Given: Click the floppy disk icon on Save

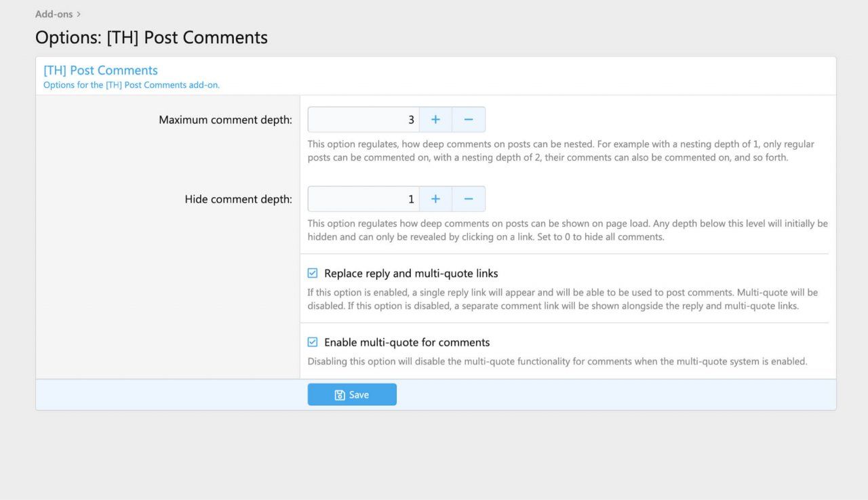Looking at the screenshot, I should (340, 395).
